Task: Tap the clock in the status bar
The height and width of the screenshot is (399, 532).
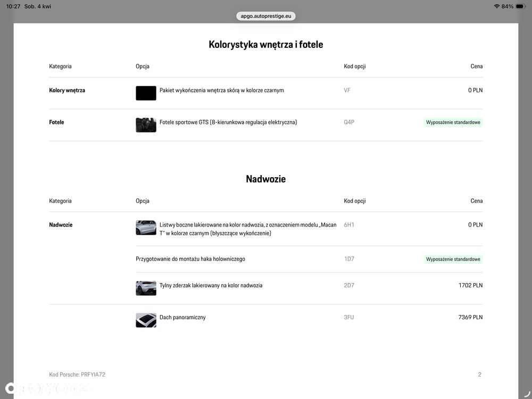Action: pyautogui.click(x=14, y=6)
